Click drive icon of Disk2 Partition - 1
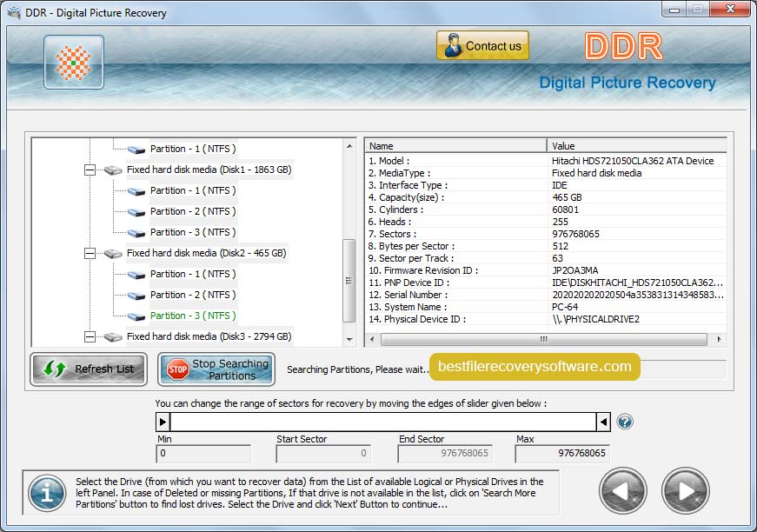The width and height of the screenshot is (757, 532). point(136,276)
